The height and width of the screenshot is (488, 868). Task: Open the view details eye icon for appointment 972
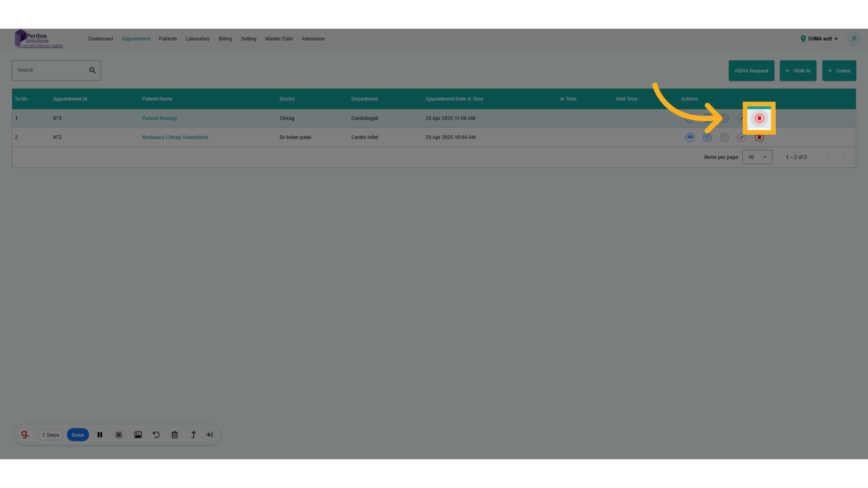(x=689, y=137)
